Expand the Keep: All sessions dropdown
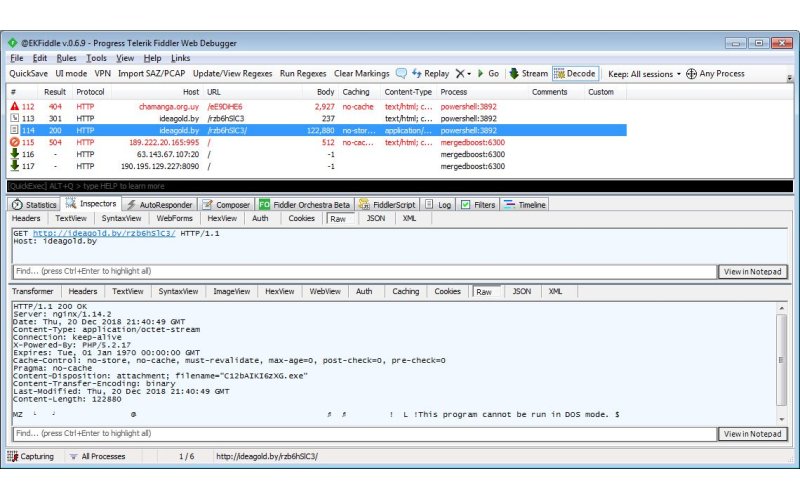800x500 pixels. (644, 73)
